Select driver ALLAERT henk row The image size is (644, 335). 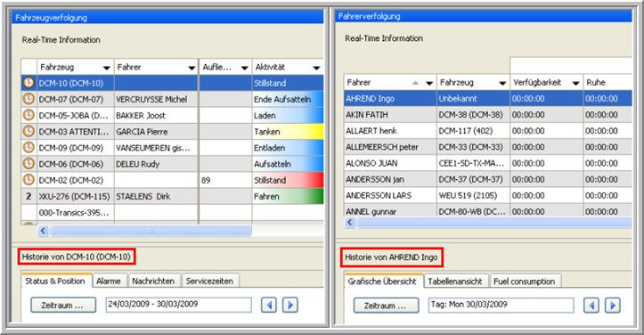point(488,131)
